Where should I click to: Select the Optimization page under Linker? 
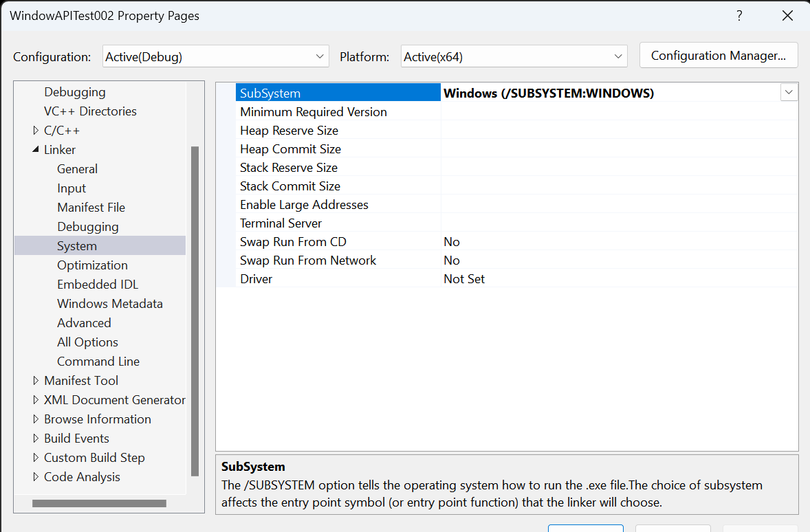click(x=92, y=265)
